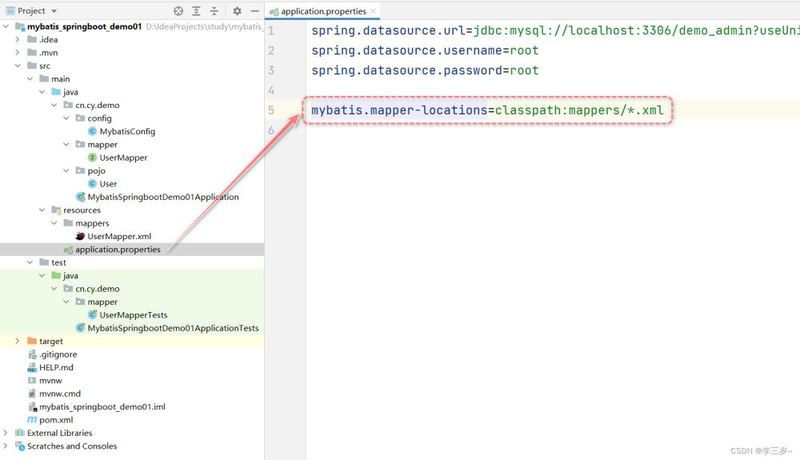Open Project panel settings gear
The image size is (800, 460).
[237, 11]
